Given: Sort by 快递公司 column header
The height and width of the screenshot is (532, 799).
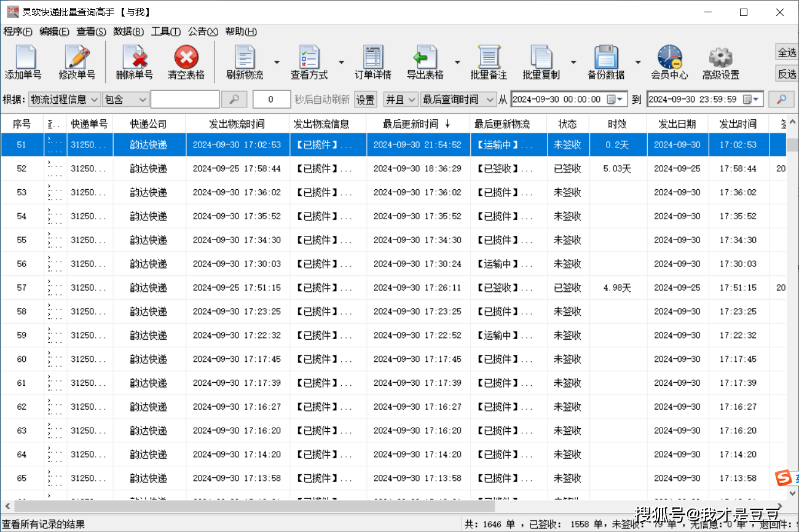Looking at the screenshot, I should pyautogui.click(x=149, y=124).
